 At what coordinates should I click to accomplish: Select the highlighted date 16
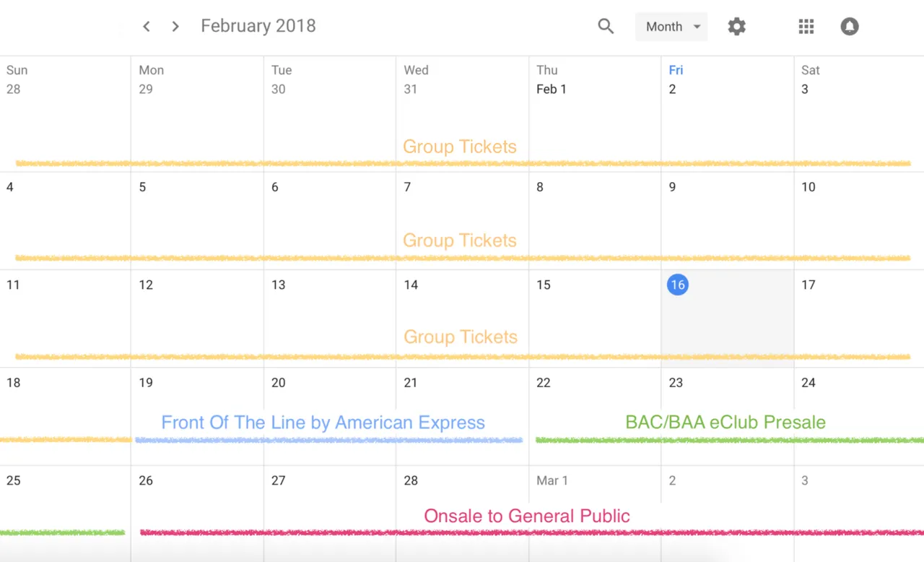click(677, 285)
